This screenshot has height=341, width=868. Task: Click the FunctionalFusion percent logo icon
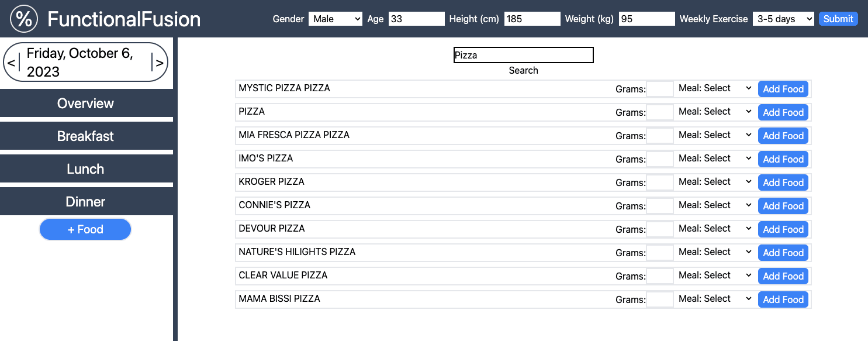tap(24, 19)
